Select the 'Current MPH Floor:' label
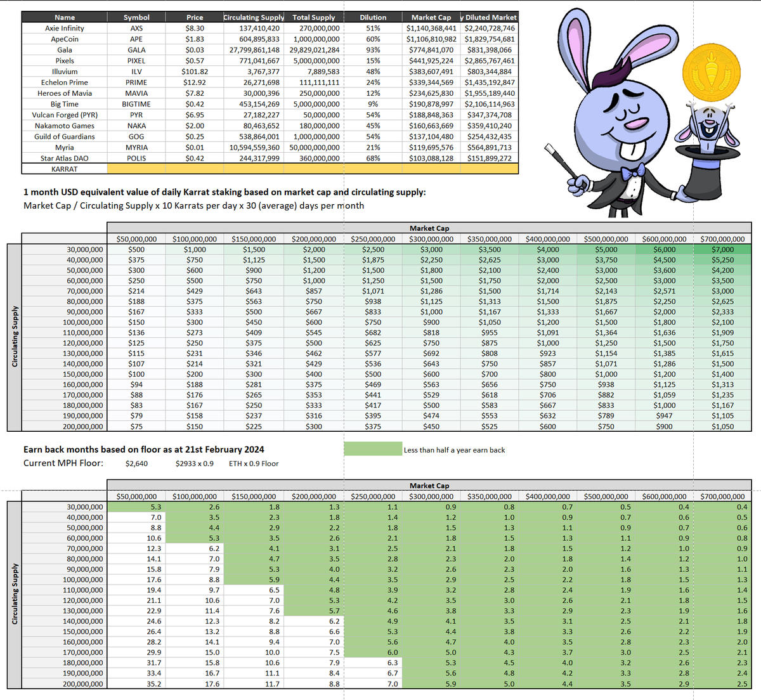The height and width of the screenshot is (700, 761). coord(63,463)
